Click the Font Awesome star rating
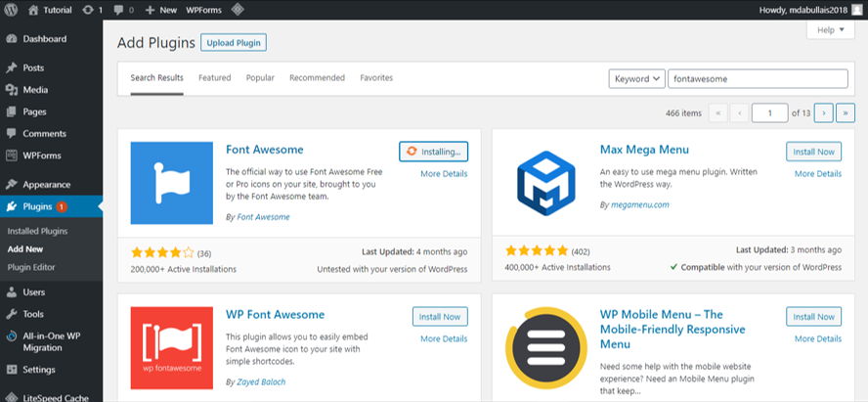 (x=162, y=253)
